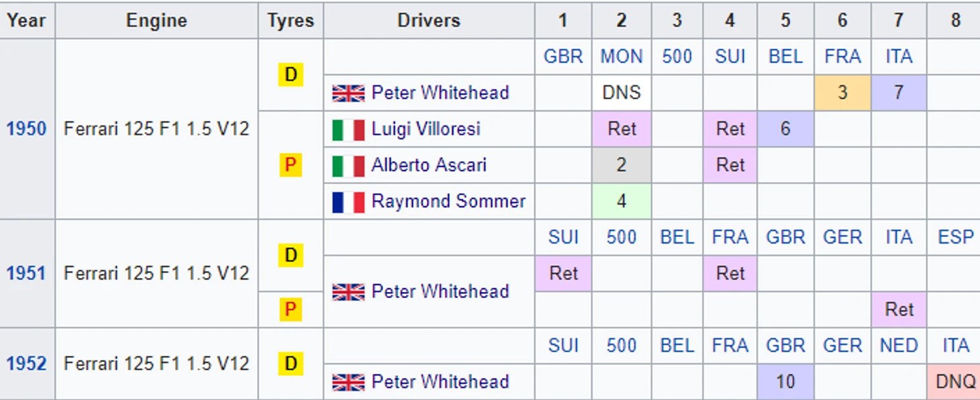Click the British flag in the 1951 row

(x=348, y=291)
